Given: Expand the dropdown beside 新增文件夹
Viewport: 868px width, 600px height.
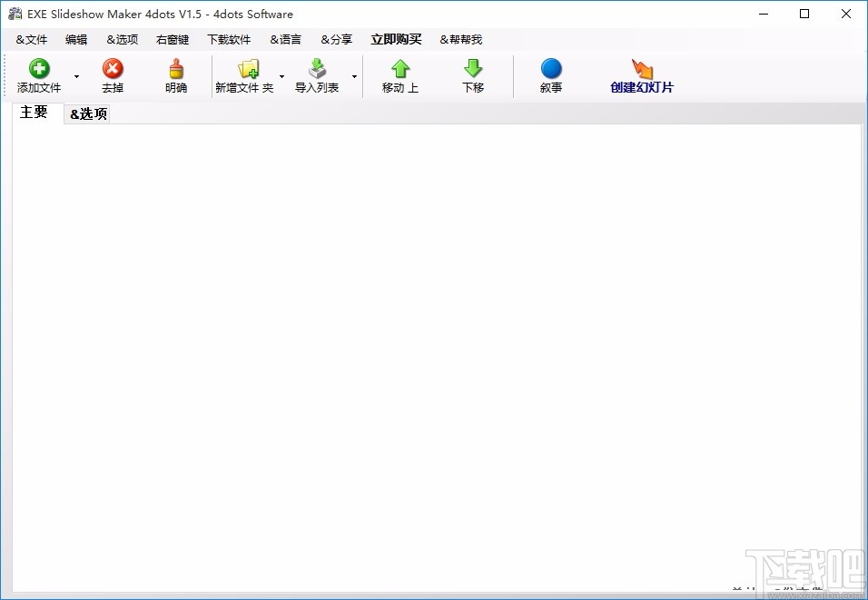Looking at the screenshot, I should click(281, 78).
